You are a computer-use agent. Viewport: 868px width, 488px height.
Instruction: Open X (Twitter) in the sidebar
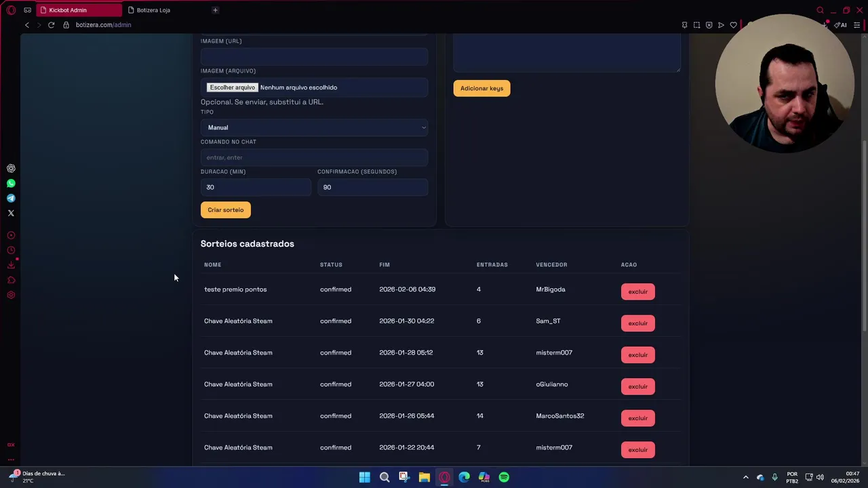pos(11,213)
